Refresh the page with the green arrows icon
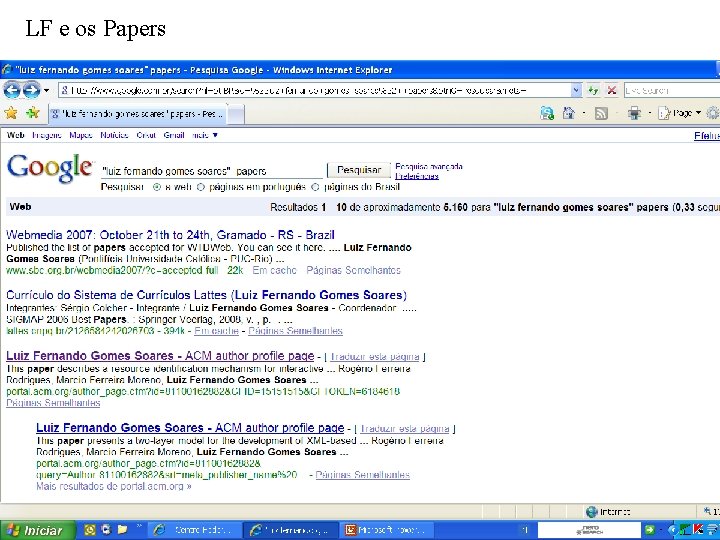Screen dimensions: 720x540 pos(593,90)
